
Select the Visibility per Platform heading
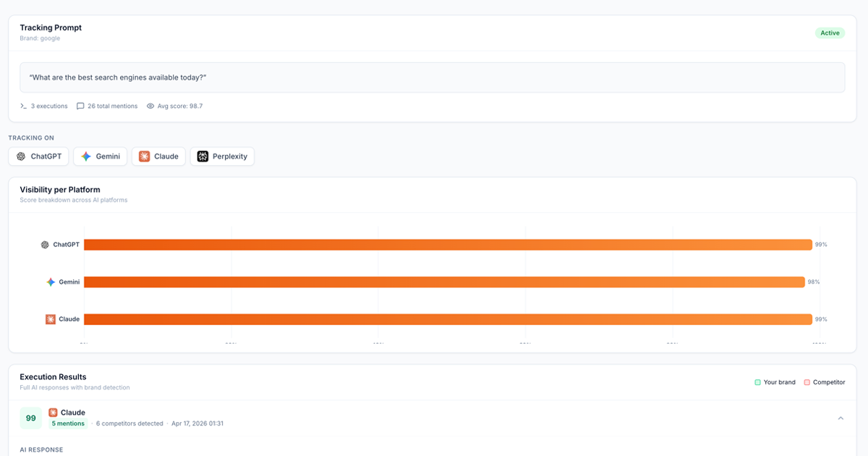pyautogui.click(x=61, y=189)
